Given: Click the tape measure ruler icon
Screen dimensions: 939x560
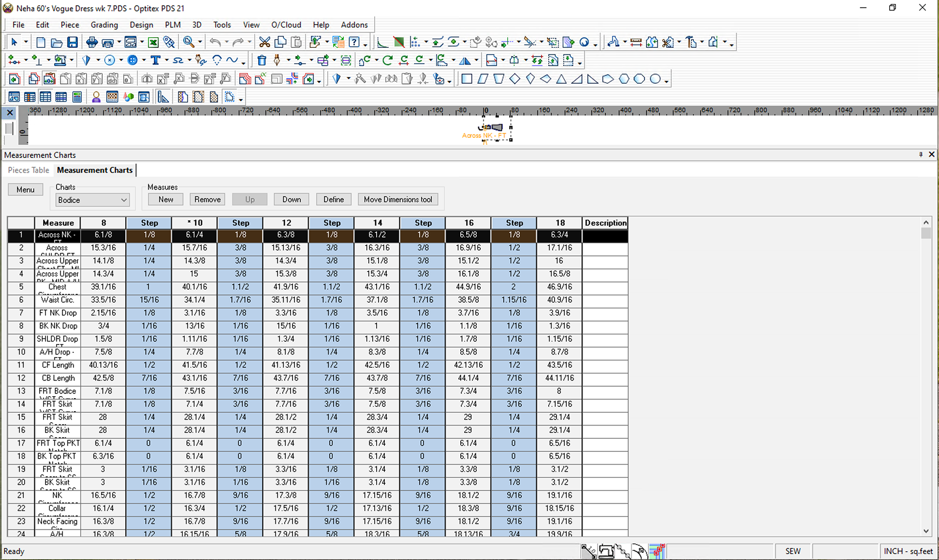Looking at the screenshot, I should coord(636,43).
